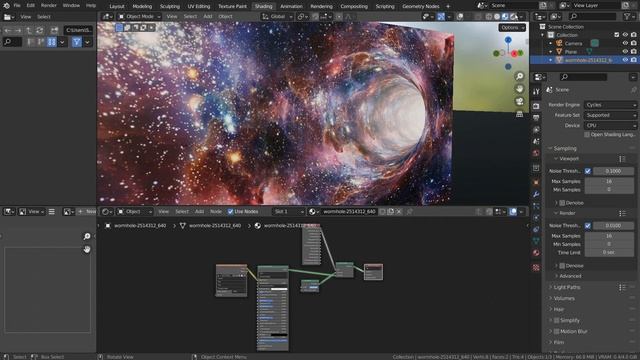Enable the Motion Blur checkbox
The image size is (640, 360).
click(x=556, y=331)
